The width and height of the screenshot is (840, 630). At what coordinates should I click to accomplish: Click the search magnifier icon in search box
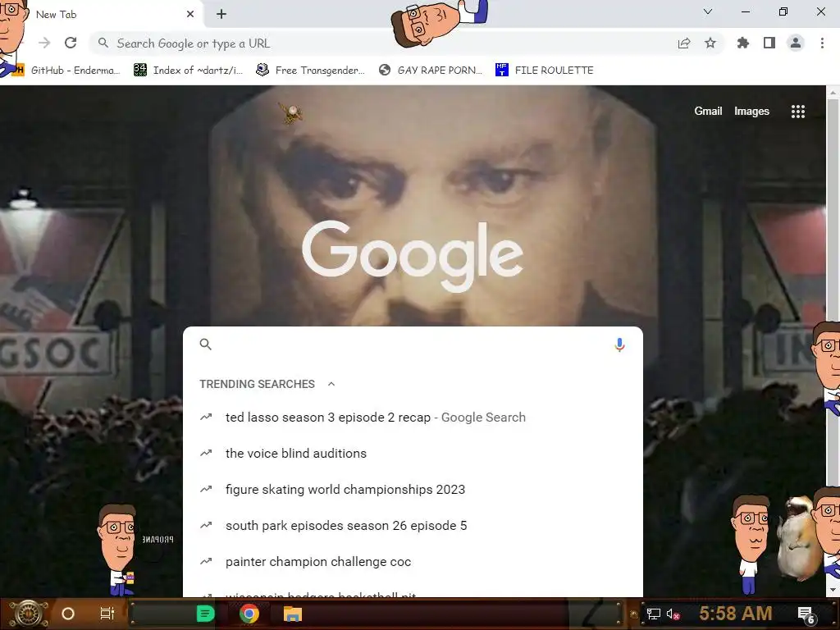(206, 345)
